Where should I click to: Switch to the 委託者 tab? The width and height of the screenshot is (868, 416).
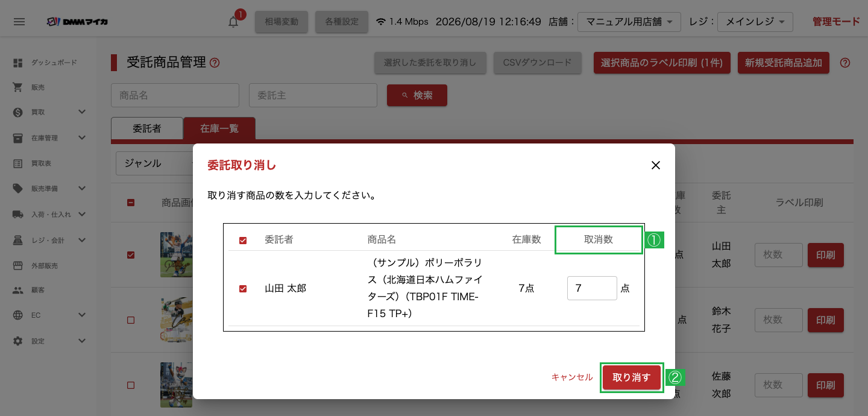(147, 128)
